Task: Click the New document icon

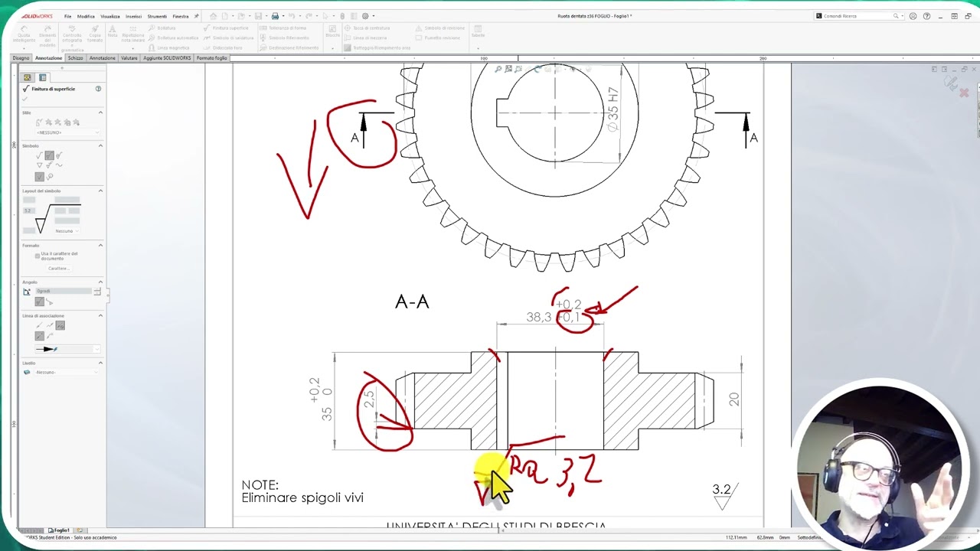Action: (x=227, y=16)
